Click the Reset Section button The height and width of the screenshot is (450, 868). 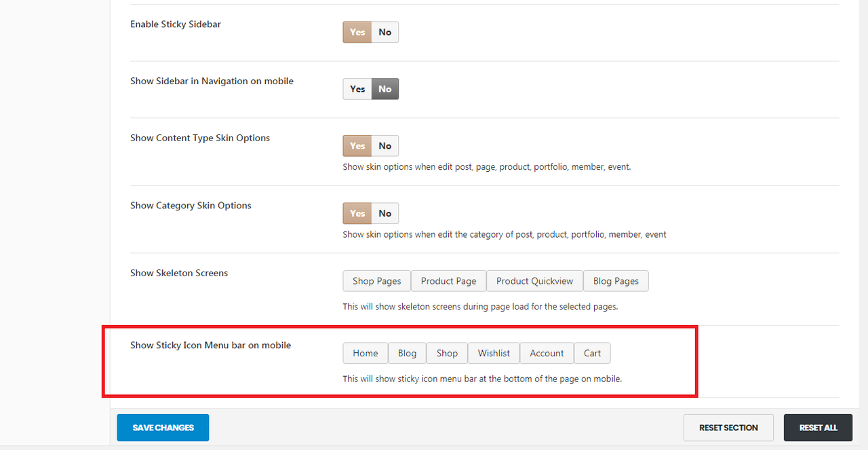pos(728,428)
